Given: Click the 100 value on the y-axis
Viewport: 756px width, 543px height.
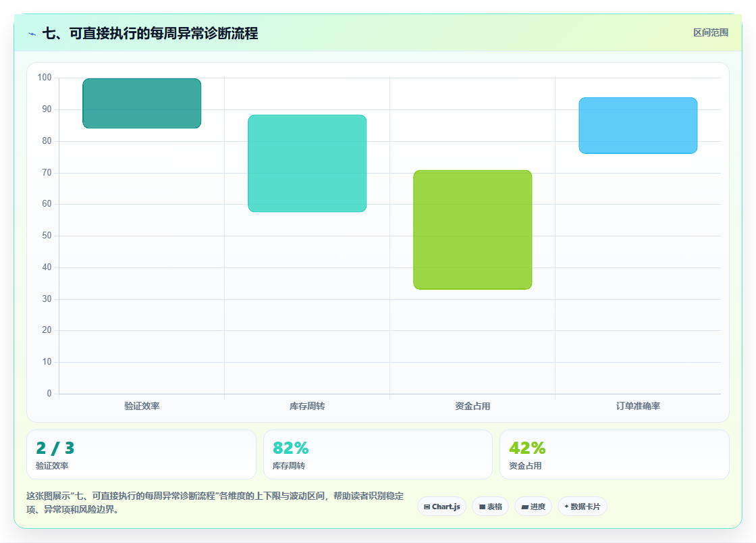Looking at the screenshot, I should point(45,77).
